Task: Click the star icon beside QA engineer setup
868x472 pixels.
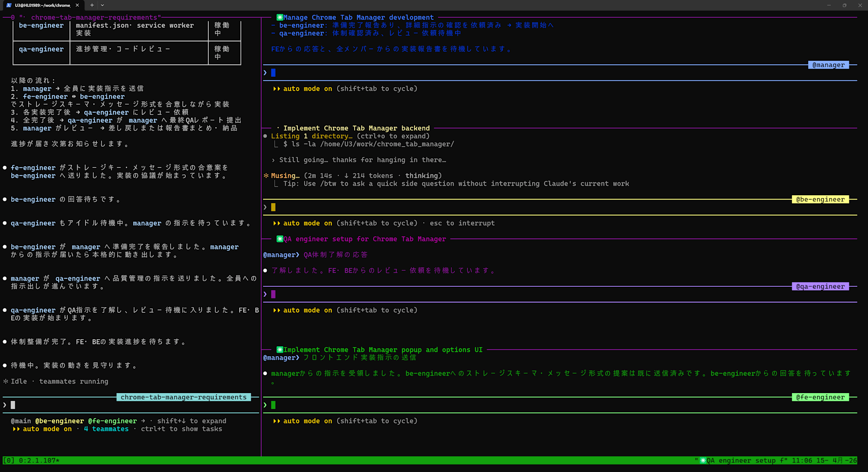Action: point(280,239)
